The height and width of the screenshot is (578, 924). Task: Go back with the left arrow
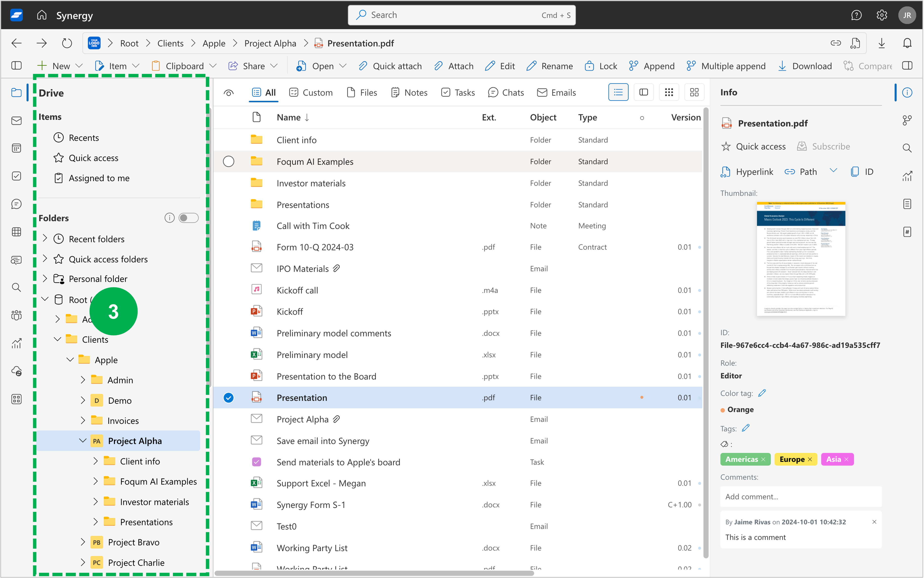(x=16, y=43)
